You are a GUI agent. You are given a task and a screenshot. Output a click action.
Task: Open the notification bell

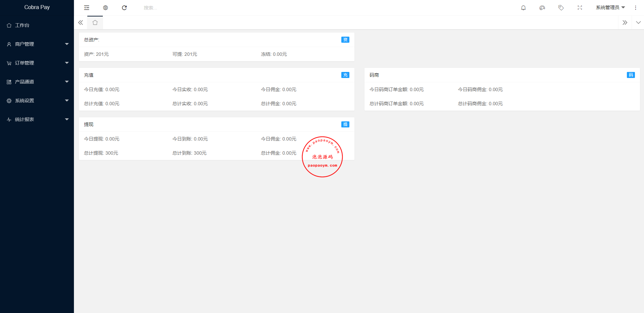[x=523, y=8]
